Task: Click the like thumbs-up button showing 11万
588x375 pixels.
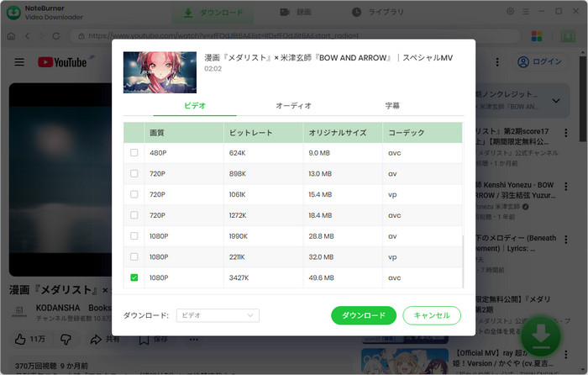Action: 30,340
